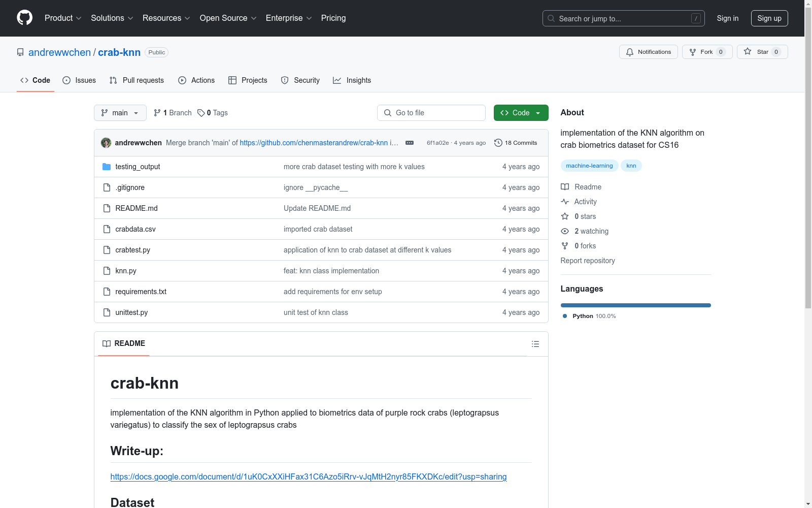Screen dimensions: 812x508
Task: Click the Readme book icon in About
Action: pos(565,187)
